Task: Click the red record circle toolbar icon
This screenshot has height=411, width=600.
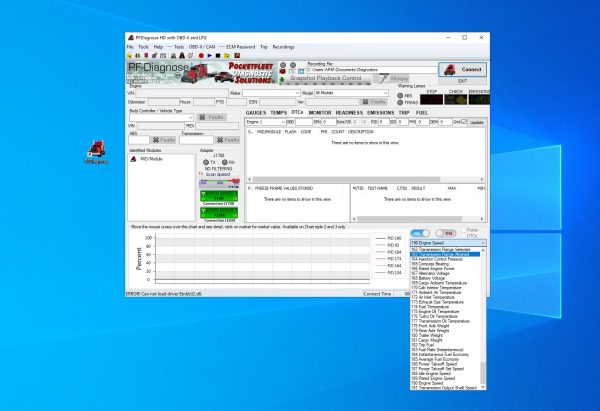Action: [201, 55]
